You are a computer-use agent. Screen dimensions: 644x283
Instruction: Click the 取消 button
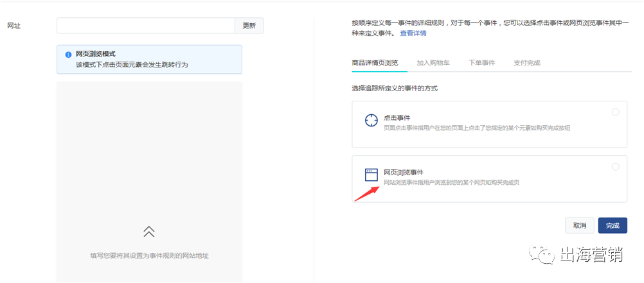pos(580,226)
